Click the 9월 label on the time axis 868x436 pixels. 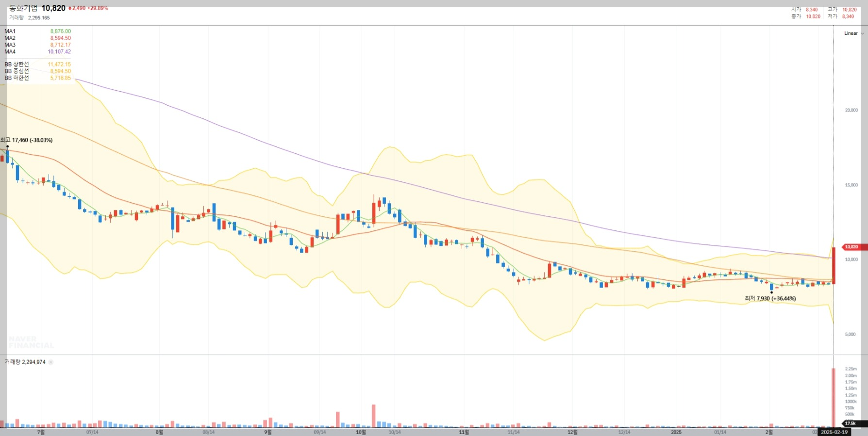[x=268, y=432]
